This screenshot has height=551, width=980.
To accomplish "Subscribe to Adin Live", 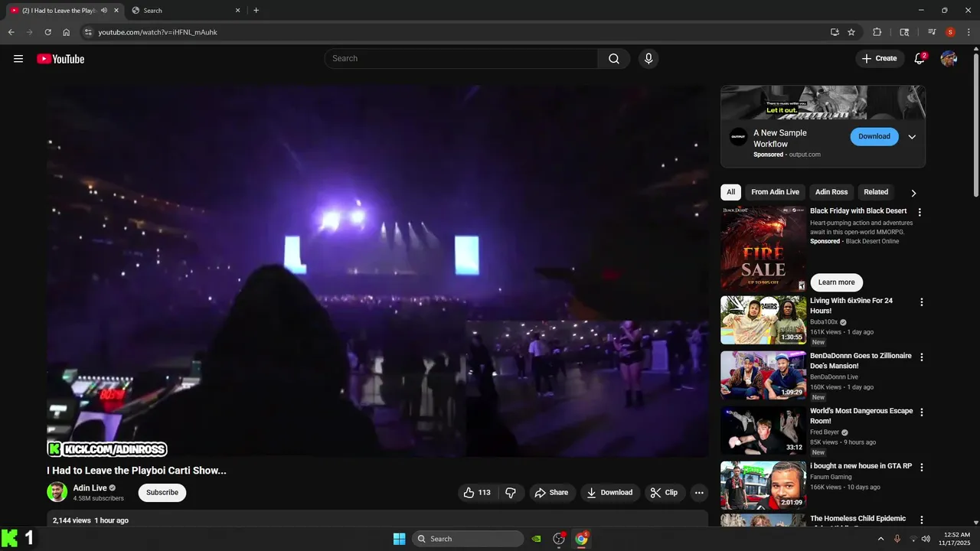I will point(162,493).
